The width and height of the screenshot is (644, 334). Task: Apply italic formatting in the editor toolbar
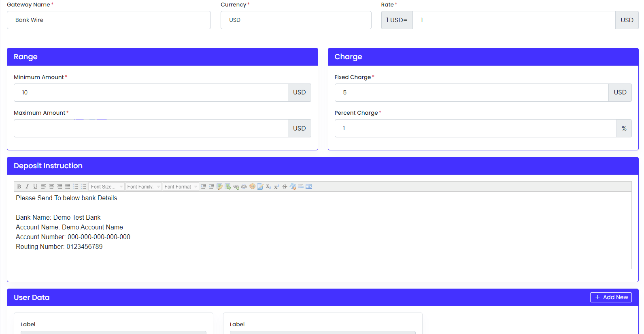27,186
